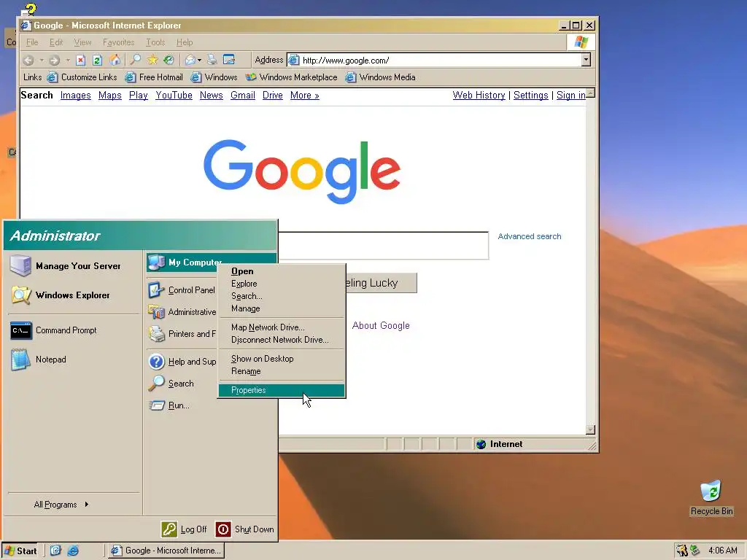The image size is (747, 560).
Task: Choose Search... in the context menu
Action: [281, 296]
